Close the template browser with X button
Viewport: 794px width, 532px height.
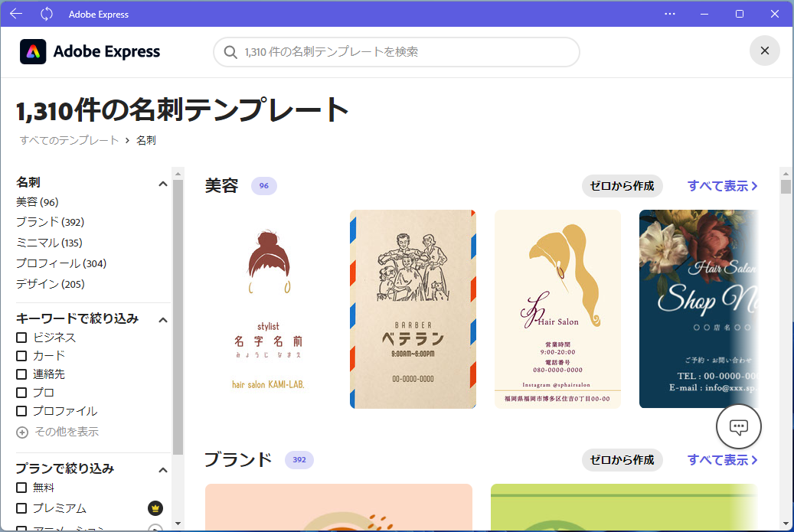click(x=765, y=51)
